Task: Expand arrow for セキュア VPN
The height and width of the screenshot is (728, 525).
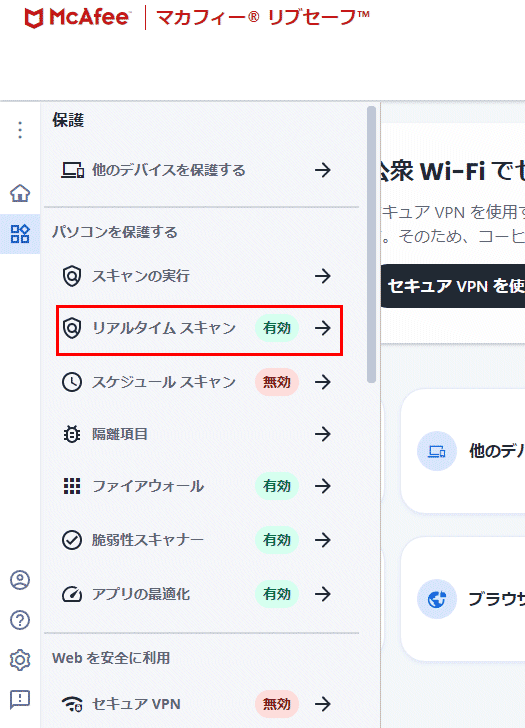Action: point(323,704)
